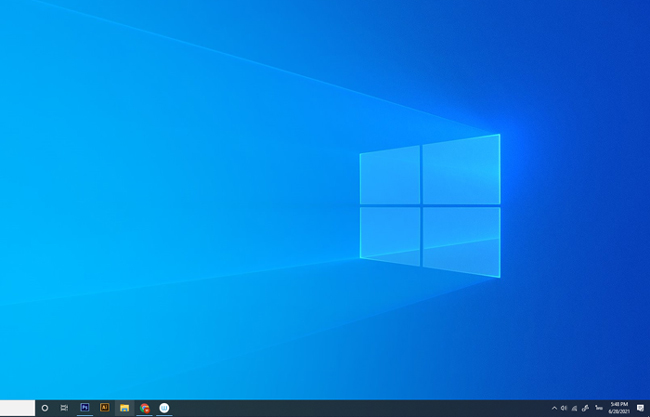
Task: Open the volume control in tray
Action: [x=564, y=408]
